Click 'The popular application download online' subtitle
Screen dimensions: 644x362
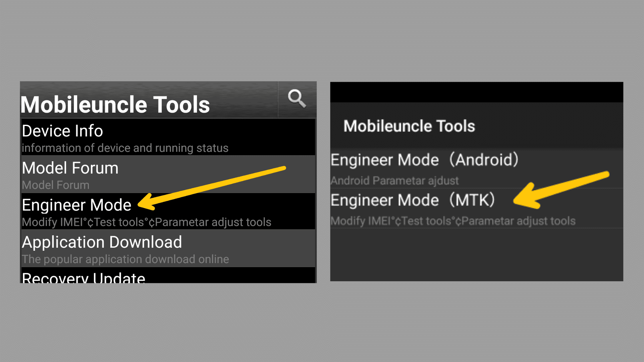(125, 259)
